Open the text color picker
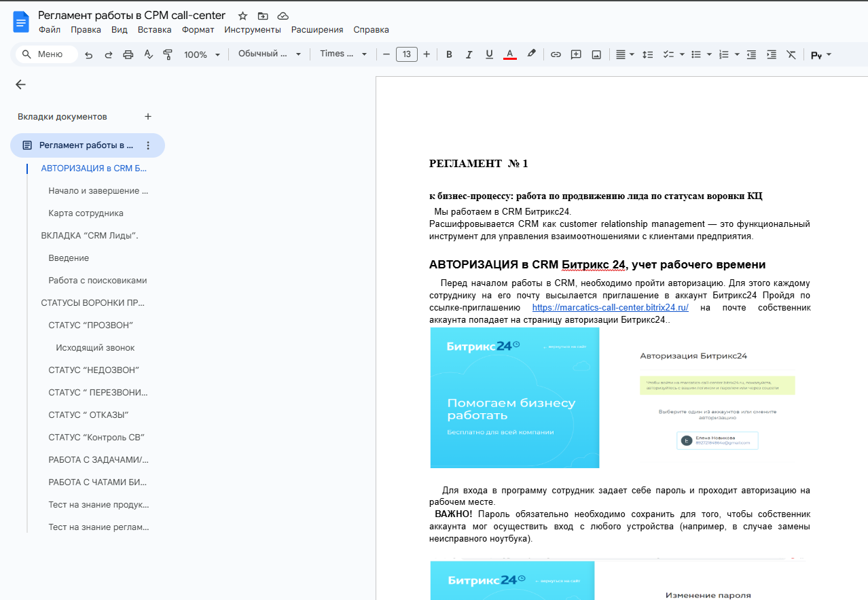This screenshot has height=600, width=868. (510, 54)
